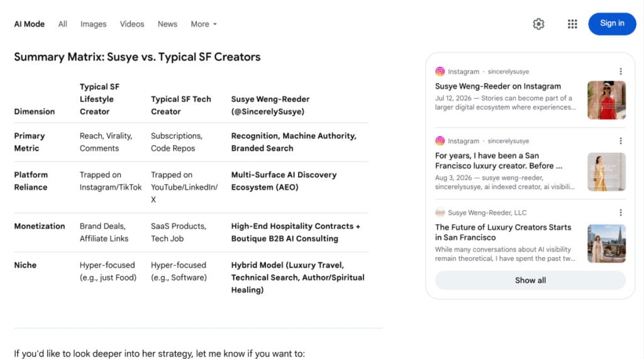Open 'The Future of Luxury Creators Starts in San Francisco' link
This screenshot has height=359, width=644.
pos(503,232)
